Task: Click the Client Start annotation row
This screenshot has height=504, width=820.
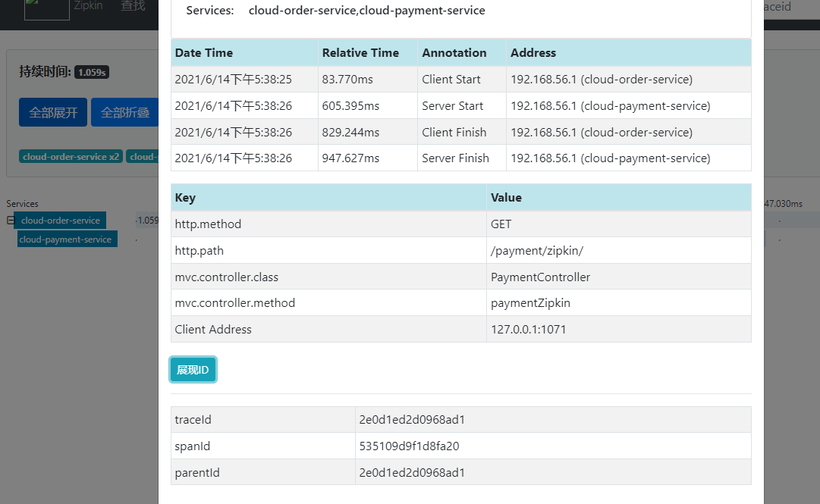Action: coord(460,80)
